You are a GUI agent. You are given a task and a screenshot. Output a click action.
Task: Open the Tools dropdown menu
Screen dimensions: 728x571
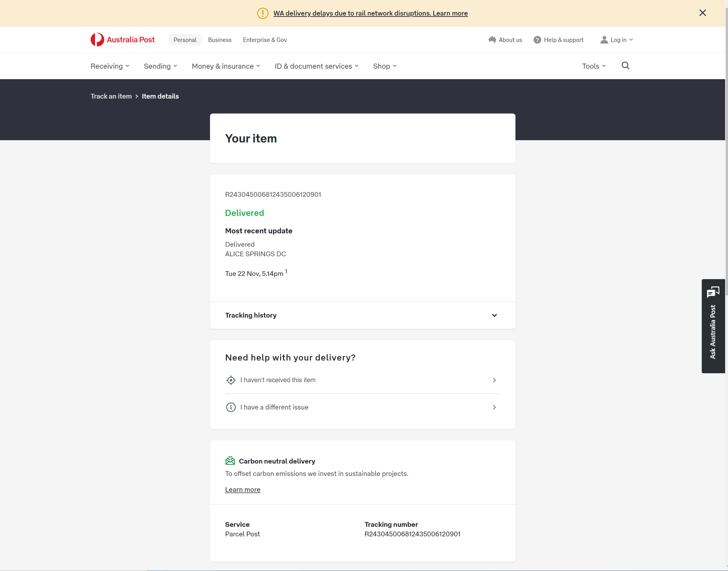click(x=593, y=66)
